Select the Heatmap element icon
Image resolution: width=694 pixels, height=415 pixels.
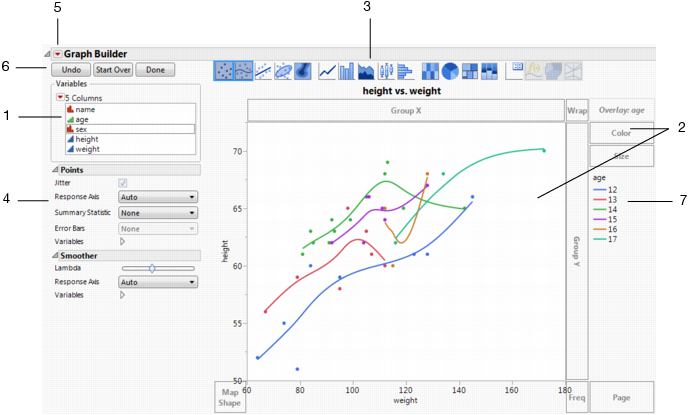pos(430,71)
